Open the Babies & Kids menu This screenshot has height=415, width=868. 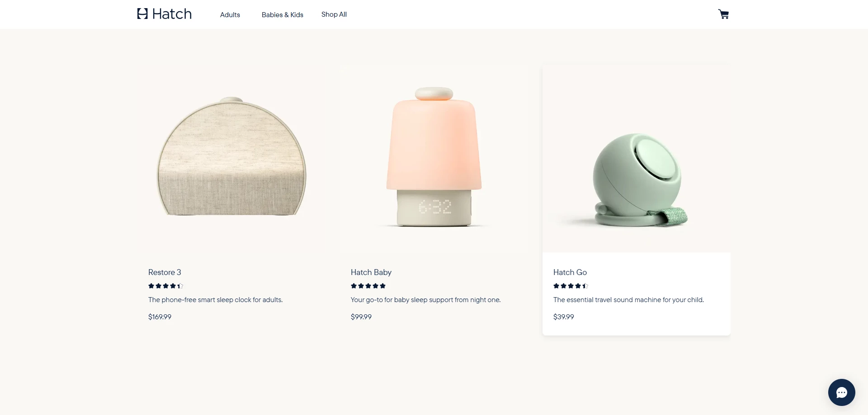pos(283,15)
